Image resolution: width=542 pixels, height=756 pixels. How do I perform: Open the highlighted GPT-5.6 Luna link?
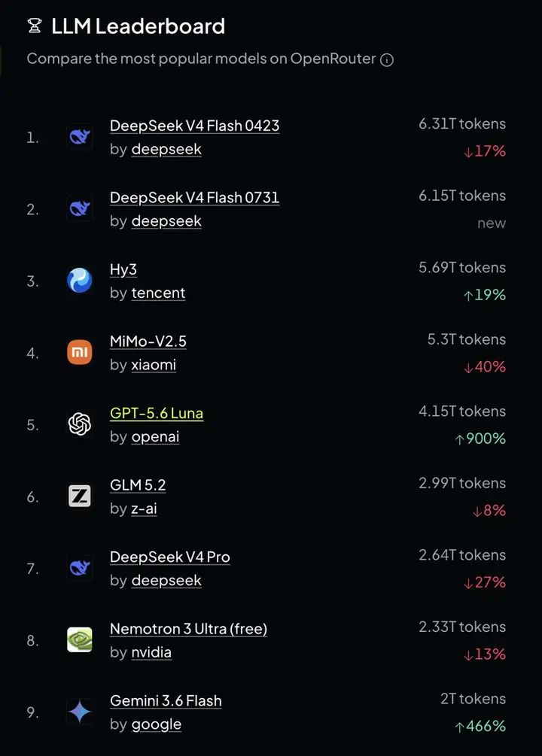click(157, 413)
